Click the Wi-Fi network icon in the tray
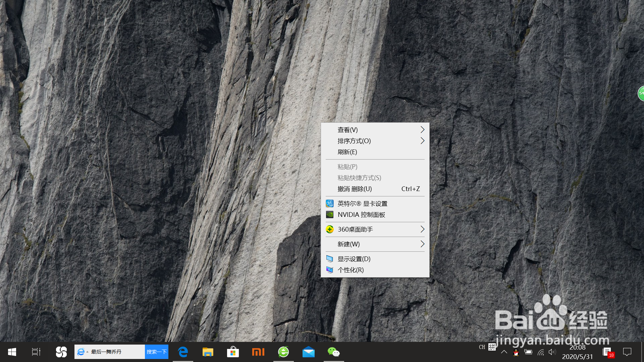The height and width of the screenshot is (362, 644). (x=541, y=353)
